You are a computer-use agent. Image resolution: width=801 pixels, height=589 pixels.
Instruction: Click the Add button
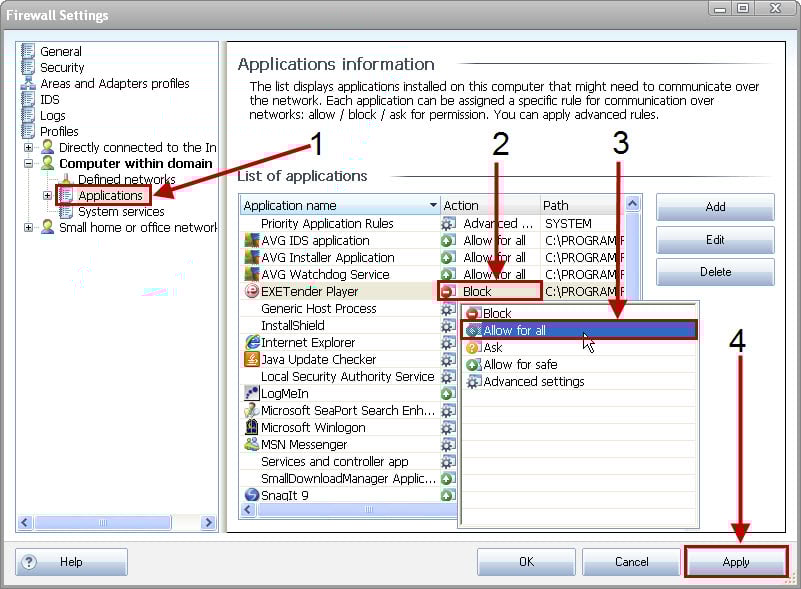(715, 207)
